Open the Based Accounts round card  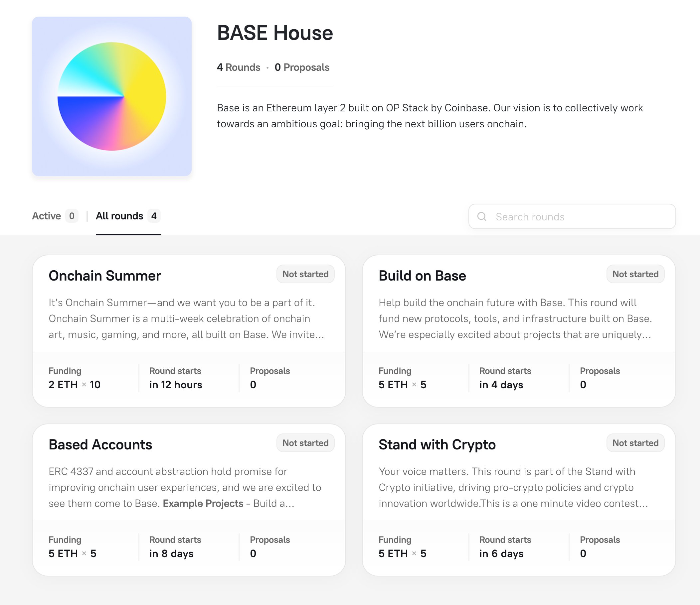[100, 445]
